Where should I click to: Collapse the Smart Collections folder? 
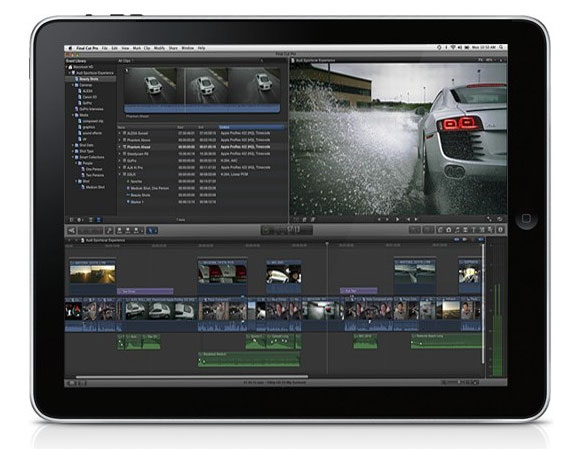click(73, 157)
